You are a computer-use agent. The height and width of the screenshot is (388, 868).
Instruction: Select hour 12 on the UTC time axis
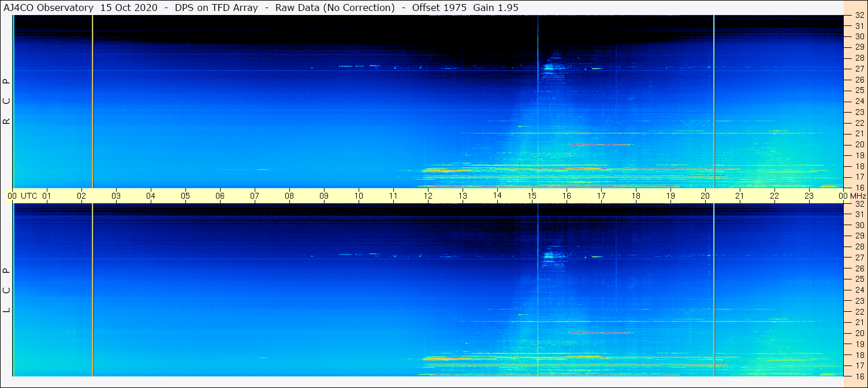[428, 196]
